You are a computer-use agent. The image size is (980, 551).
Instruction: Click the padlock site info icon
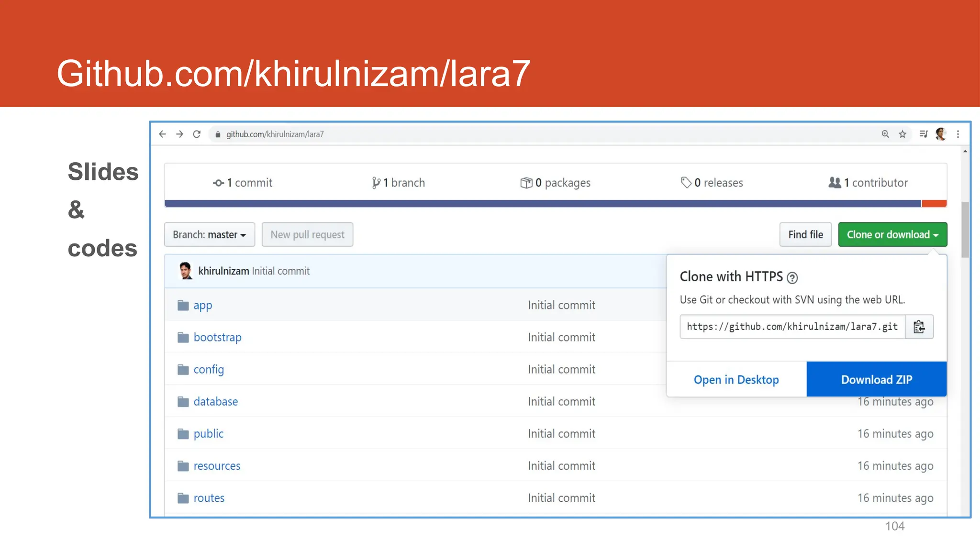tap(218, 134)
